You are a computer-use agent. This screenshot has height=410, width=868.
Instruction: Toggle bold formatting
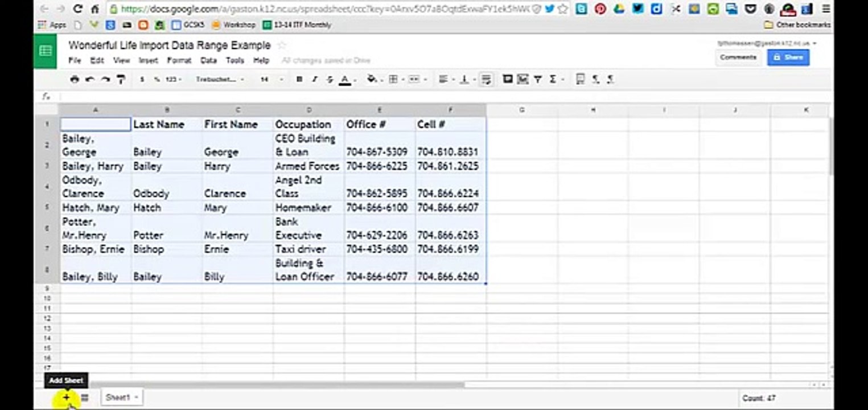(299, 80)
